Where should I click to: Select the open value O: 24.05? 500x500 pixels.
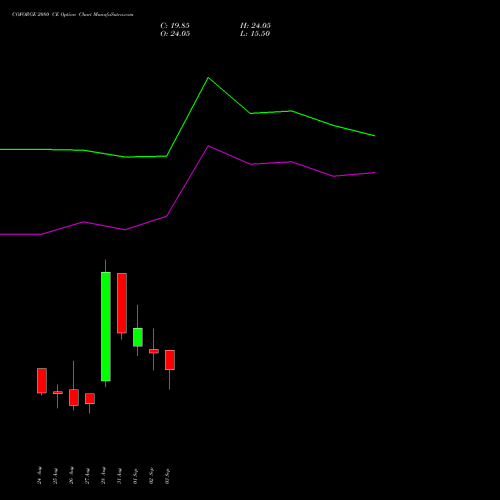(175, 34)
